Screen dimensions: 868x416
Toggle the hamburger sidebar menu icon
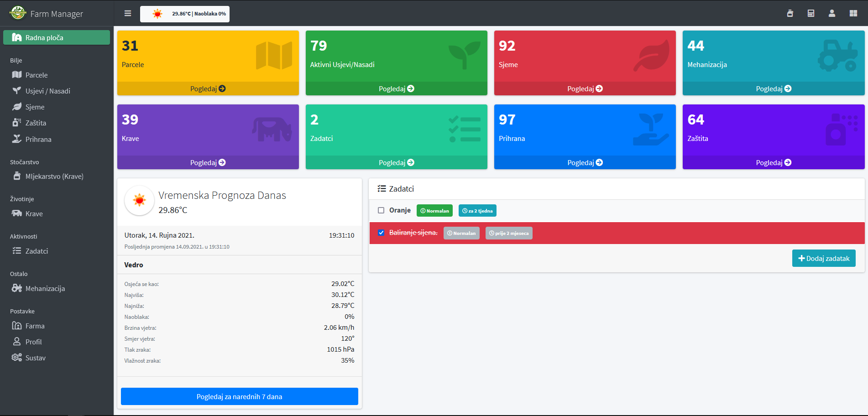(x=128, y=14)
